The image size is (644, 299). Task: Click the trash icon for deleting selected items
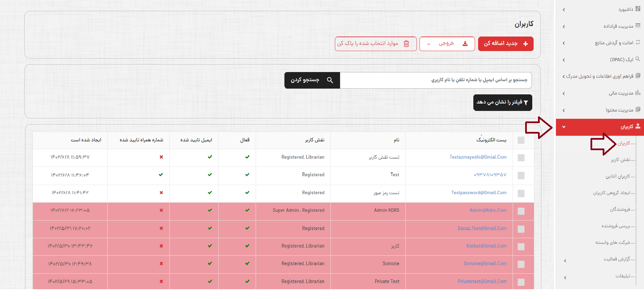406,44
